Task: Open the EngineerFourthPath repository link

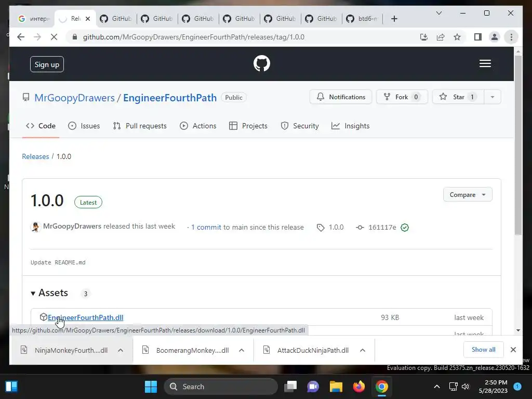Action: (x=170, y=98)
